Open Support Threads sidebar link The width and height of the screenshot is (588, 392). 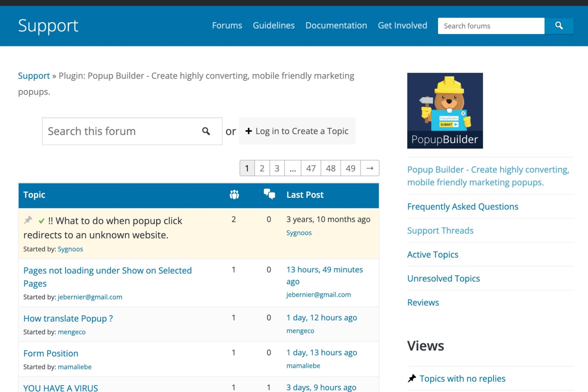point(440,231)
